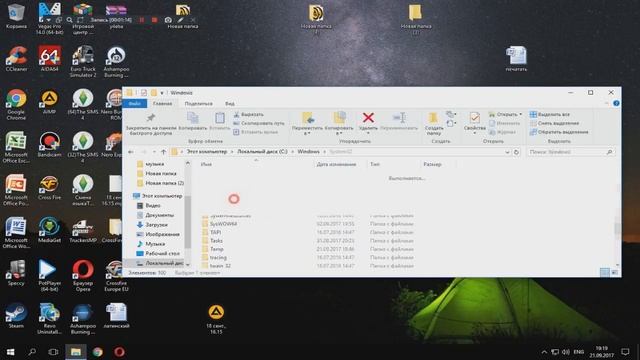The image size is (640, 360).
Task: Open Steam desktop shortcut
Action: 16,316
